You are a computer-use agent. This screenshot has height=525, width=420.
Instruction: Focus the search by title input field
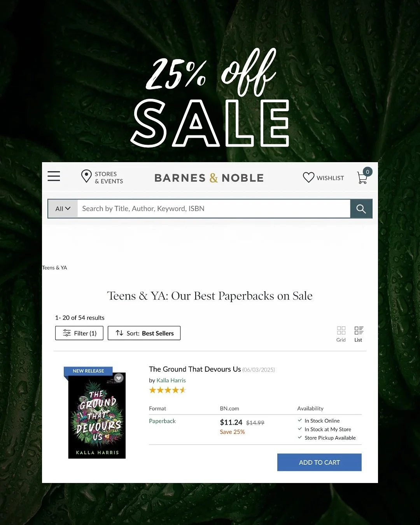(214, 209)
